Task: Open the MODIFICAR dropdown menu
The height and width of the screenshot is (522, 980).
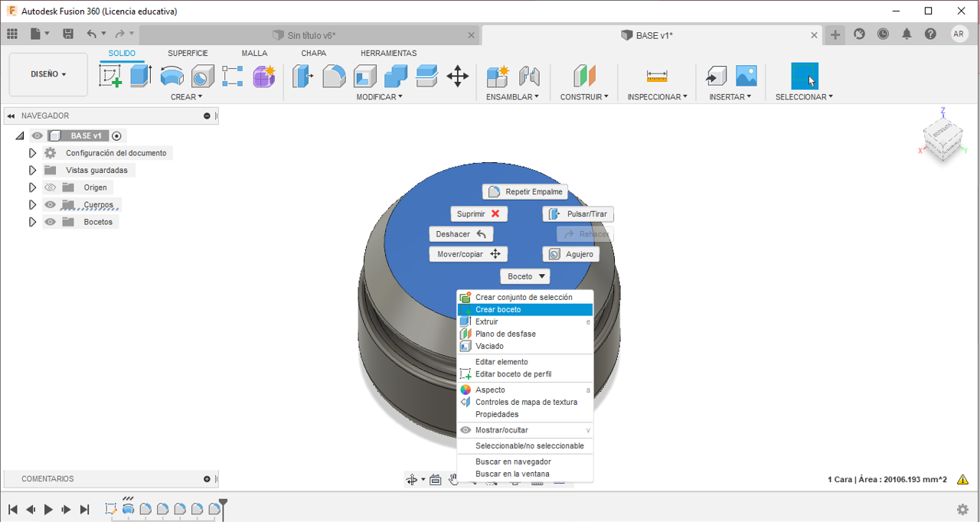Action: pos(379,97)
